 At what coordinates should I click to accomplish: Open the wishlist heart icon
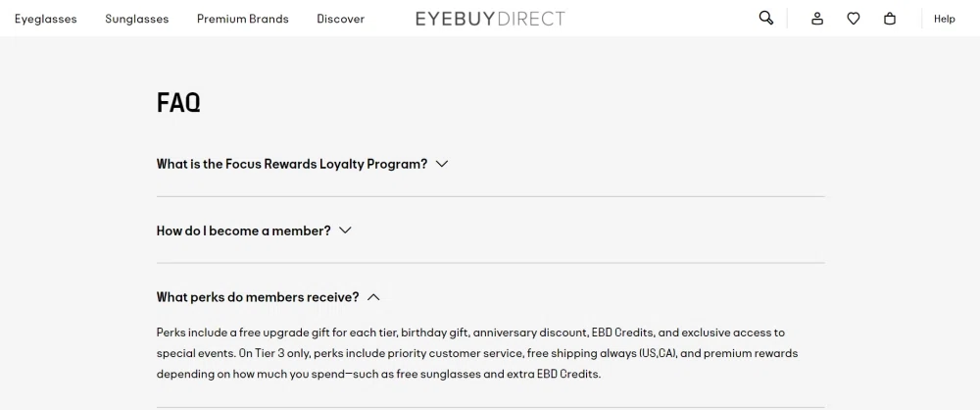pos(854,19)
